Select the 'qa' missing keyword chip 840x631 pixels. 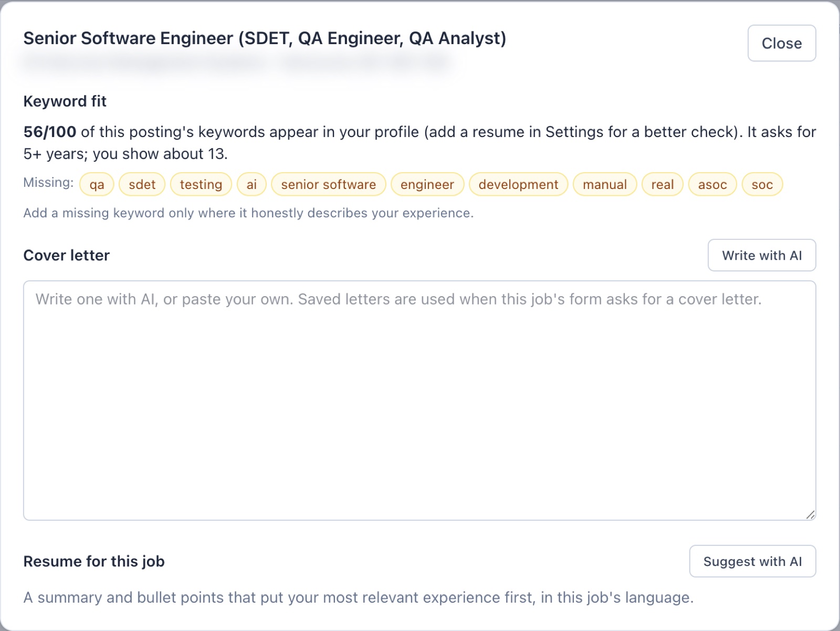97,184
